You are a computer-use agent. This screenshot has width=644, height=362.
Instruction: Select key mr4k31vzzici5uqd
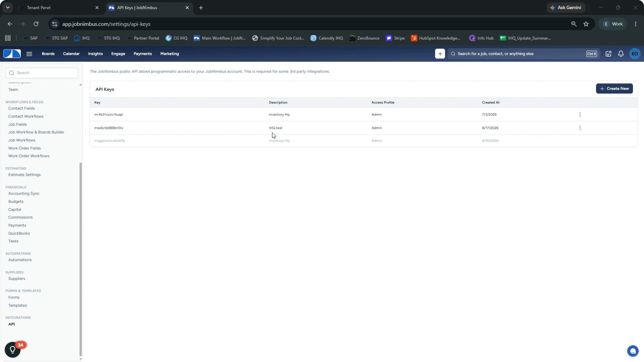pyautogui.click(x=108, y=114)
